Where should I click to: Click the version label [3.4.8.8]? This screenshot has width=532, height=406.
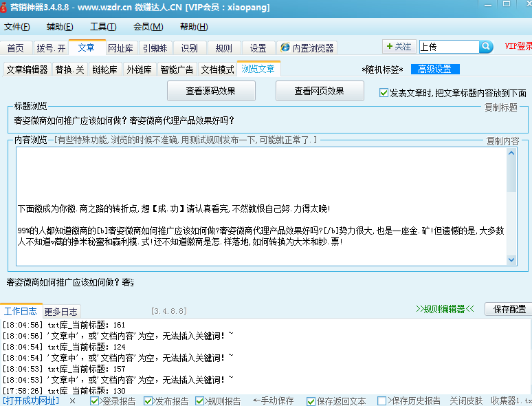click(169, 311)
